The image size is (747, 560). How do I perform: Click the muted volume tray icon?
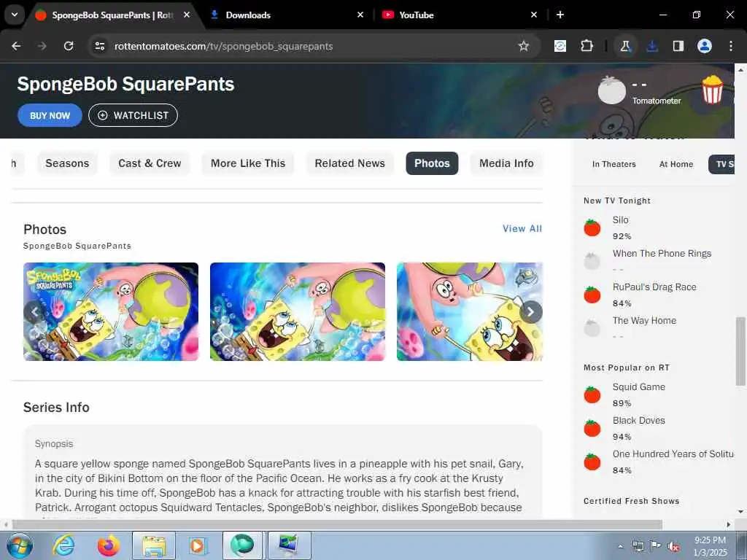click(x=673, y=546)
